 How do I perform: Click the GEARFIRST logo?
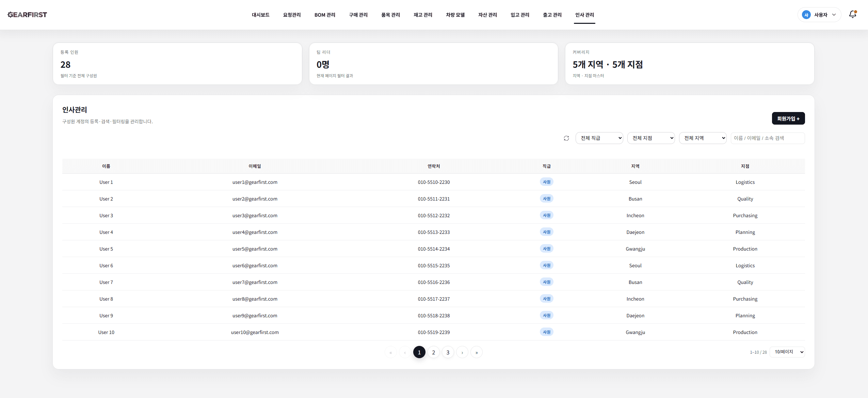[x=27, y=15]
